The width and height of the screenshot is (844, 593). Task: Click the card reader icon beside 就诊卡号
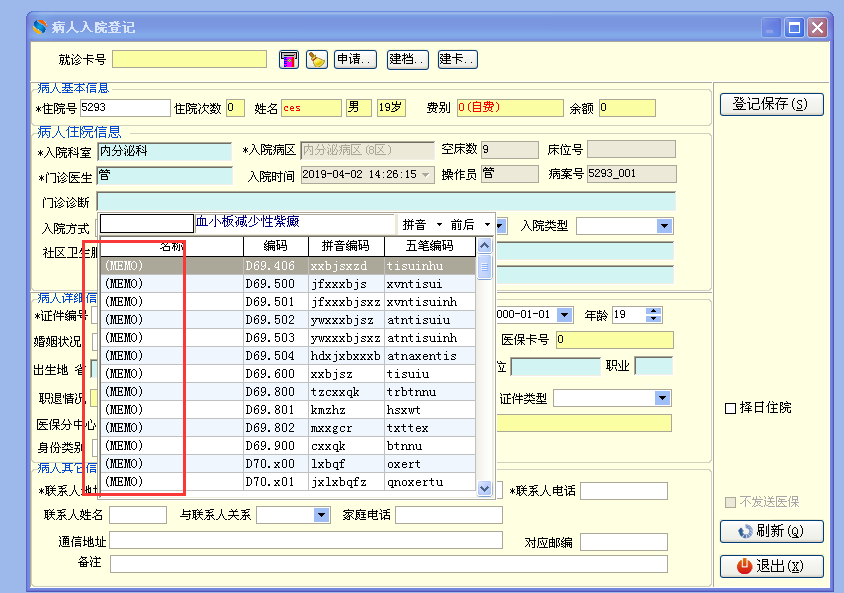tap(289, 59)
